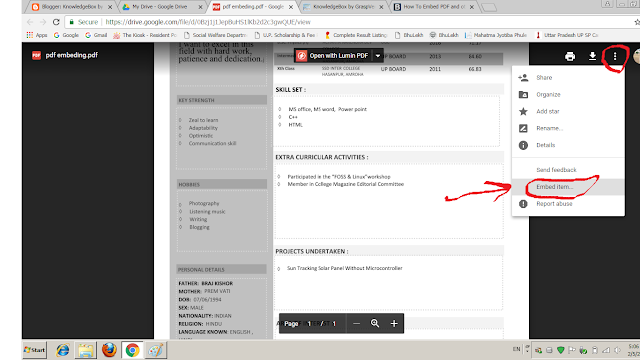The height and width of the screenshot is (360, 640).
Task: Open The Kiosk - Resident bookmark
Action: 145,35
